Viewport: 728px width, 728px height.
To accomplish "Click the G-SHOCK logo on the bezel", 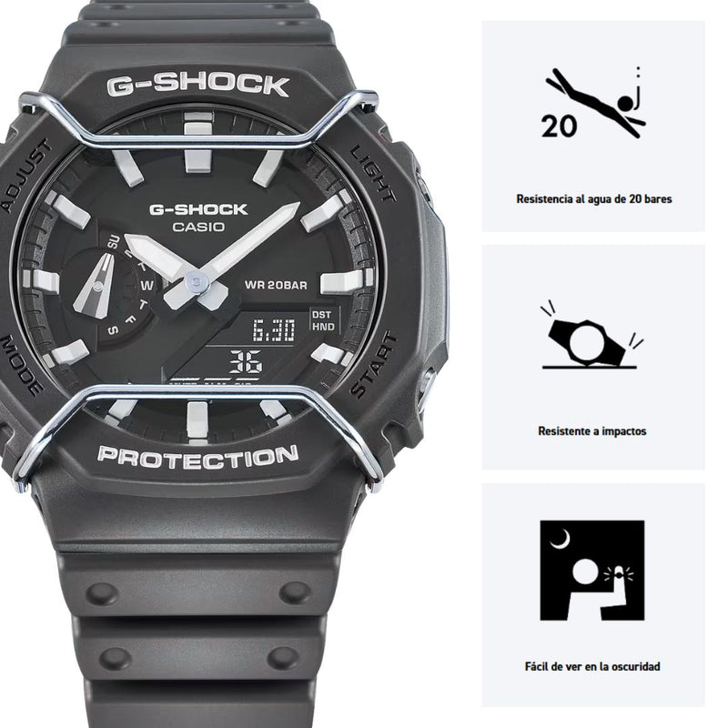I will [197, 86].
